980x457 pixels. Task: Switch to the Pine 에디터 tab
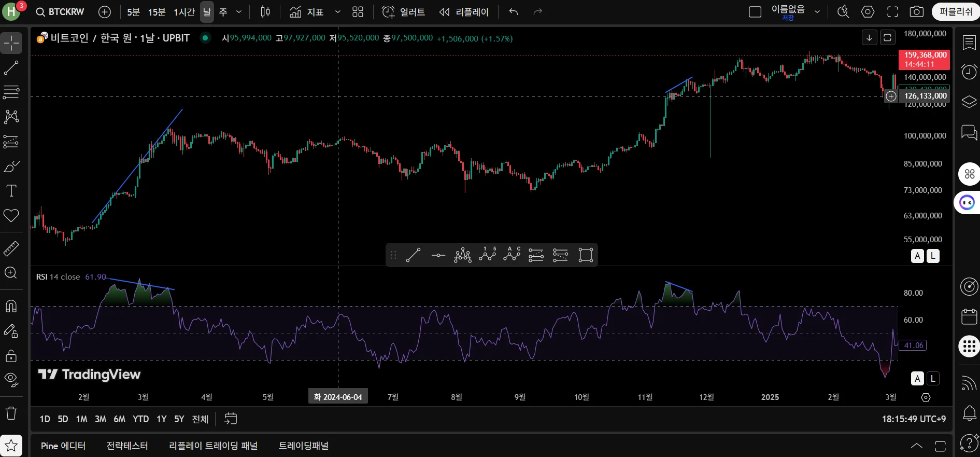63,446
